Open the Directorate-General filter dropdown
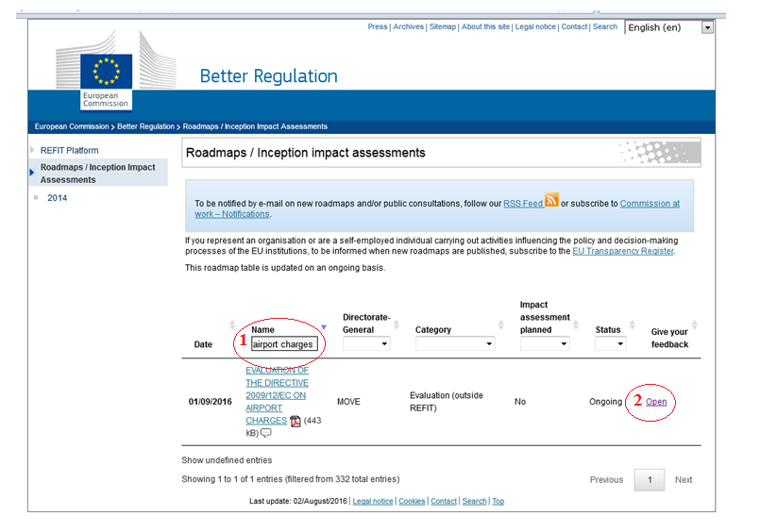 point(366,343)
